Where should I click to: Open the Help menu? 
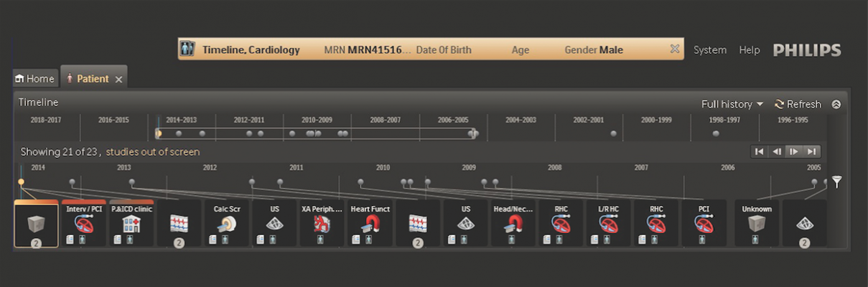(x=749, y=50)
